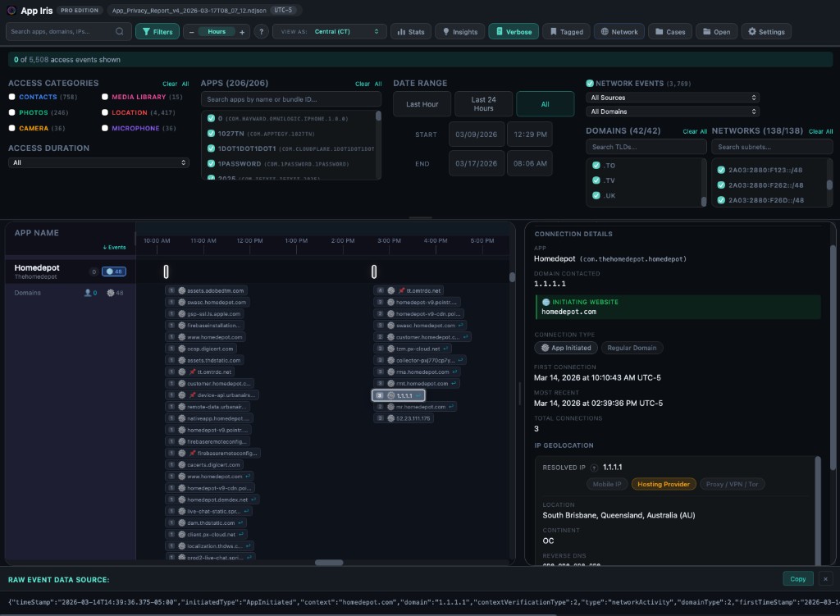Sort app list by Events
The height and width of the screenshot is (616, 840).
[x=115, y=248]
